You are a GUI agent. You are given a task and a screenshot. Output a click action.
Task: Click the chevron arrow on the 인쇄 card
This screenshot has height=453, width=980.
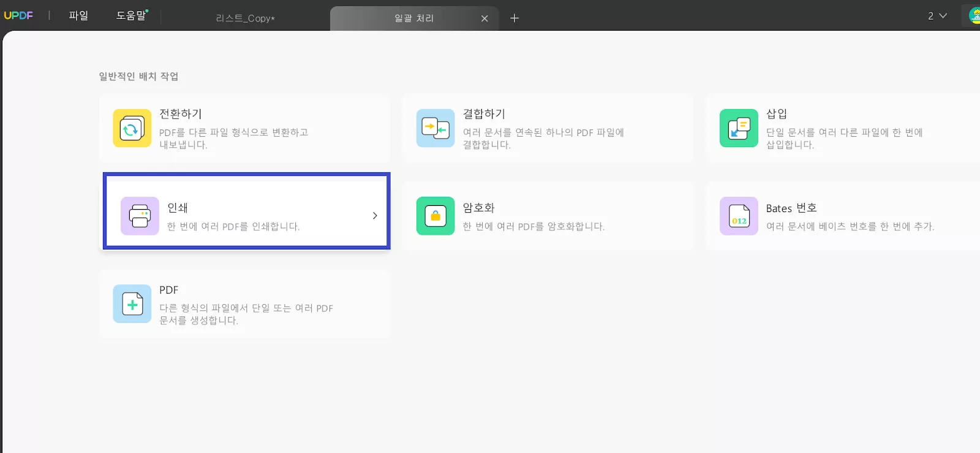pos(375,216)
